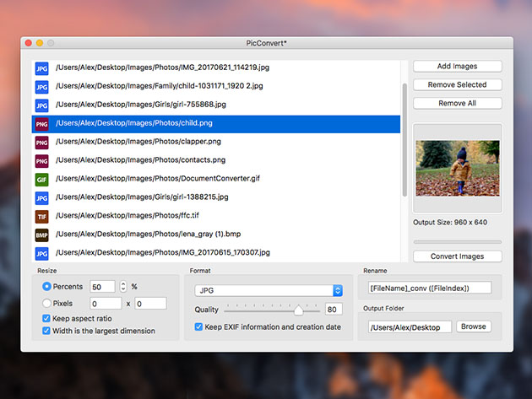Click BMP icon of lena_gray (1).bmp
The width and height of the screenshot is (532, 399).
coord(41,235)
